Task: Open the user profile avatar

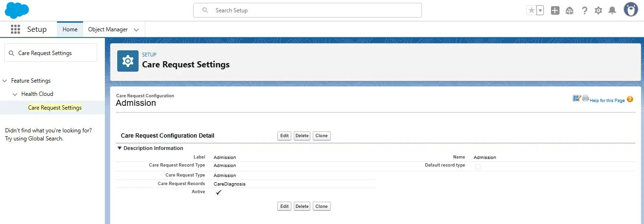Action: pos(630,10)
